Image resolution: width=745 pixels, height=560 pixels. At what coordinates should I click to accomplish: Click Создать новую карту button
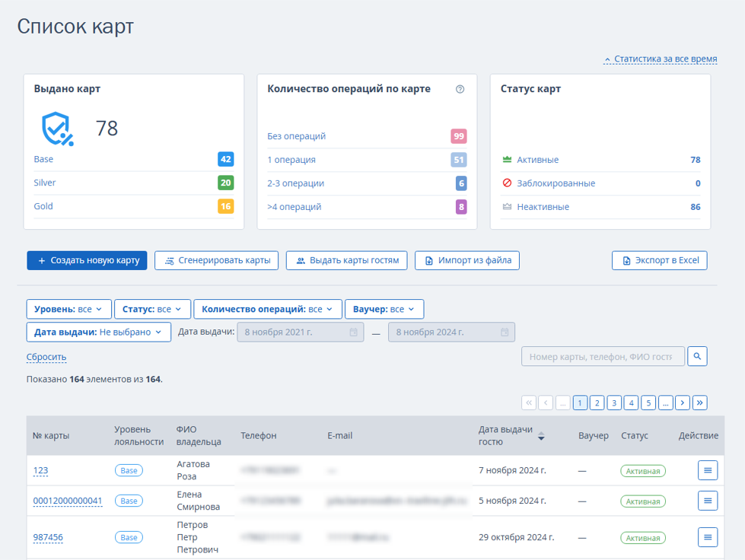click(x=87, y=260)
